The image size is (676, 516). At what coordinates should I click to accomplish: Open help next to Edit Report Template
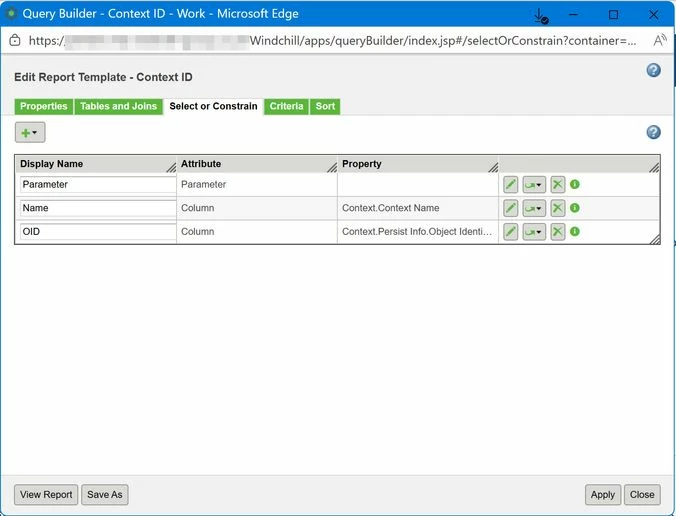click(x=654, y=70)
